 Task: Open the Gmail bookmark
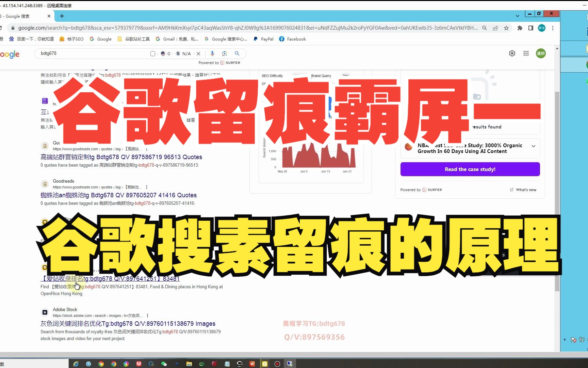click(177, 39)
